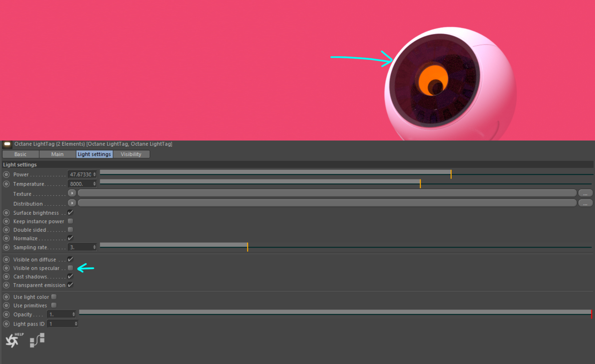Screen dimensions: 595x364
Task: Toggle the Double sided checkbox
Action: click(x=70, y=230)
